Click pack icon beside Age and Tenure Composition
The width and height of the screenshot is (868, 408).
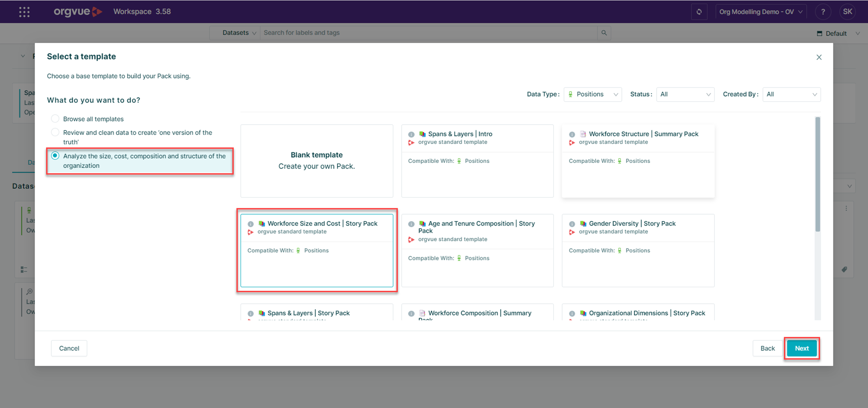click(x=422, y=224)
